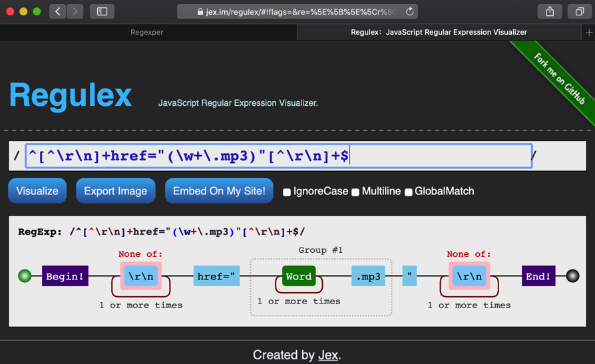
Task: Click the padlock icon in the address bar
Action: [x=200, y=12]
